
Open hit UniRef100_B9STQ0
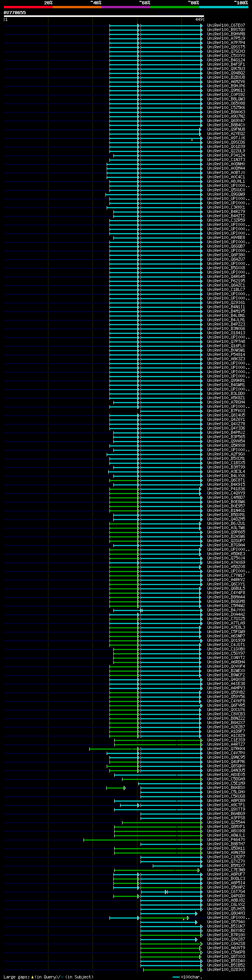tap(226, 30)
